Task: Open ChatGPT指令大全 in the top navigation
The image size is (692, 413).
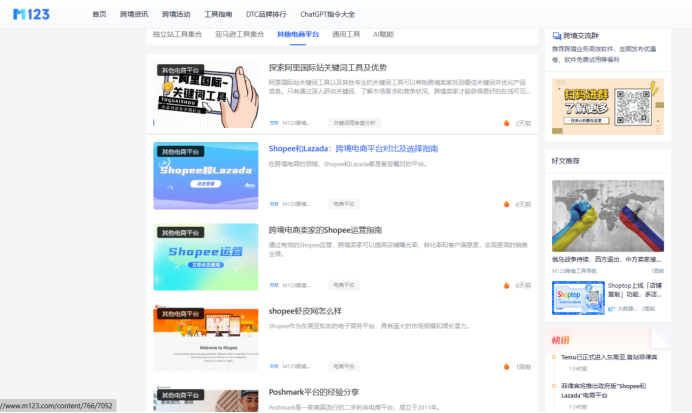Action: 327,14
